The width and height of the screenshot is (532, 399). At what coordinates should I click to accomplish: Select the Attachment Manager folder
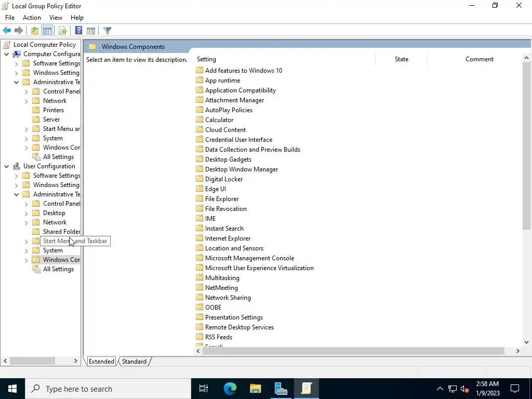234,100
